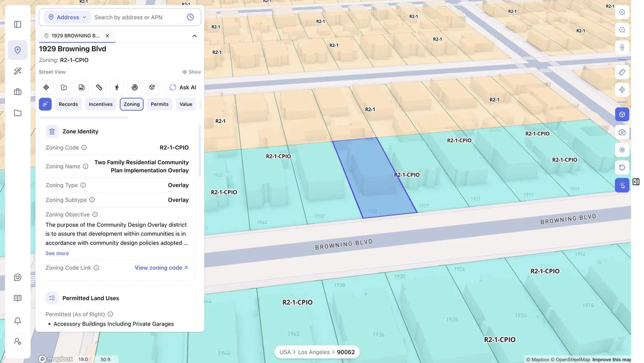The width and height of the screenshot is (644, 363).
Task: Open the chat support icon in sidebar
Action: (18, 277)
